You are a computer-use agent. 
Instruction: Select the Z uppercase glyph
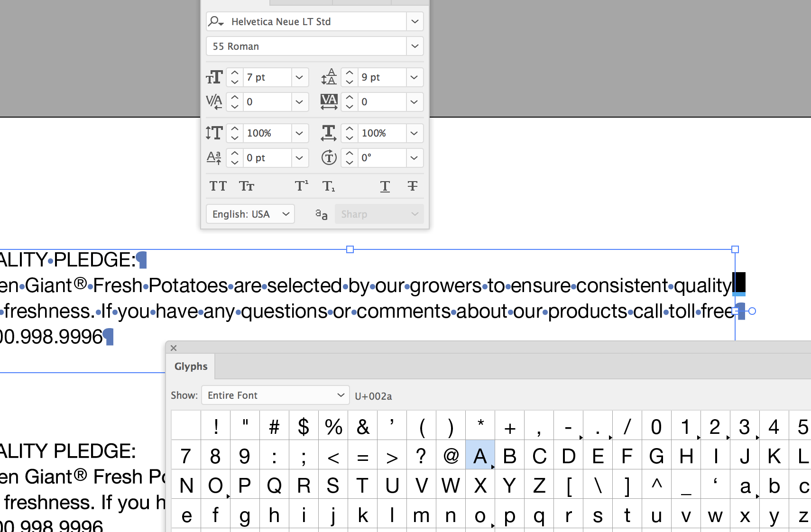[539, 485]
